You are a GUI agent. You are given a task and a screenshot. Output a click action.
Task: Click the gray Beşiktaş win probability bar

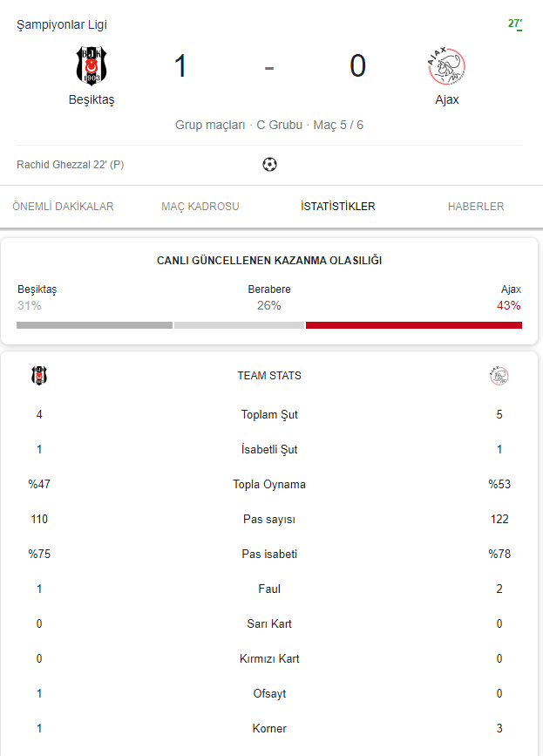pos(94,325)
